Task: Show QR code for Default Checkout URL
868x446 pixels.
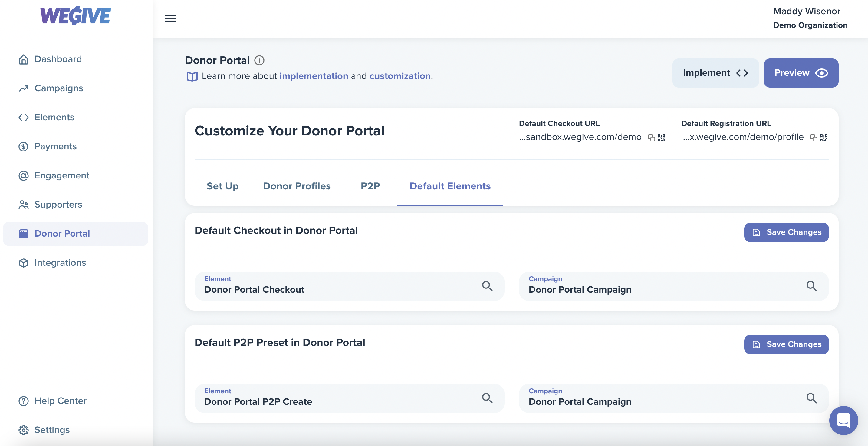Action: click(x=662, y=138)
